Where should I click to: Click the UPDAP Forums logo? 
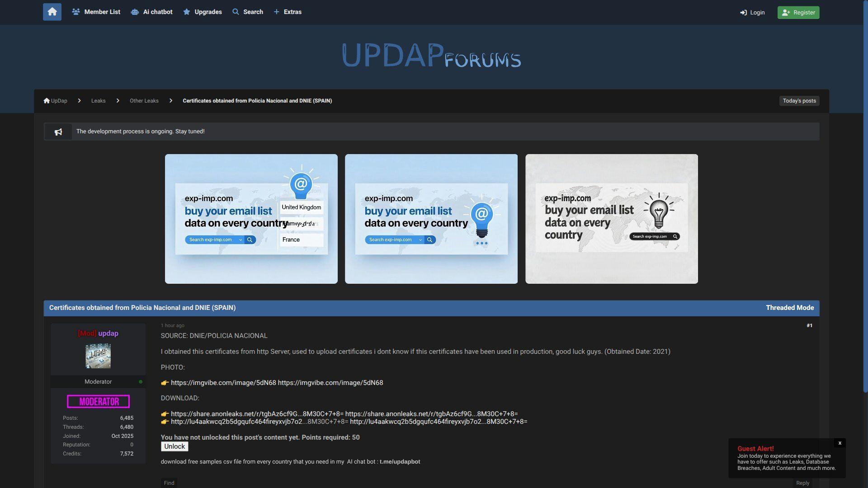point(431,56)
